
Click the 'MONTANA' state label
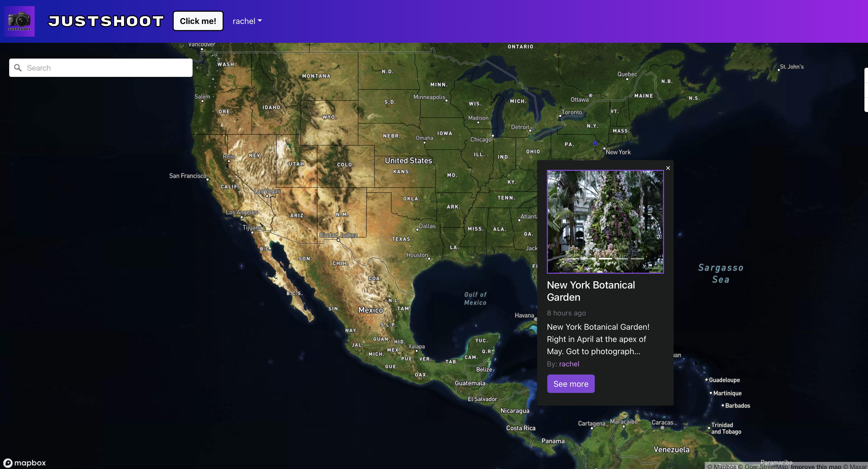[x=316, y=76]
